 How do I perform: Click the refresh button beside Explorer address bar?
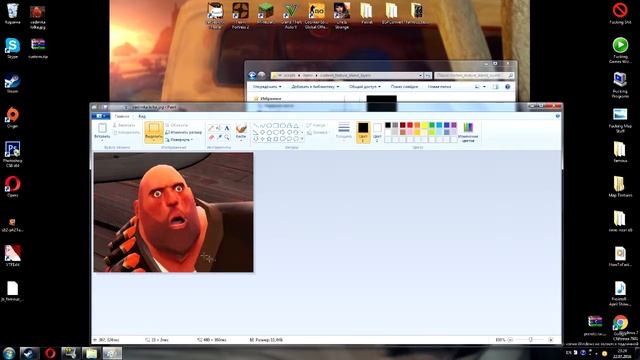tap(427, 76)
